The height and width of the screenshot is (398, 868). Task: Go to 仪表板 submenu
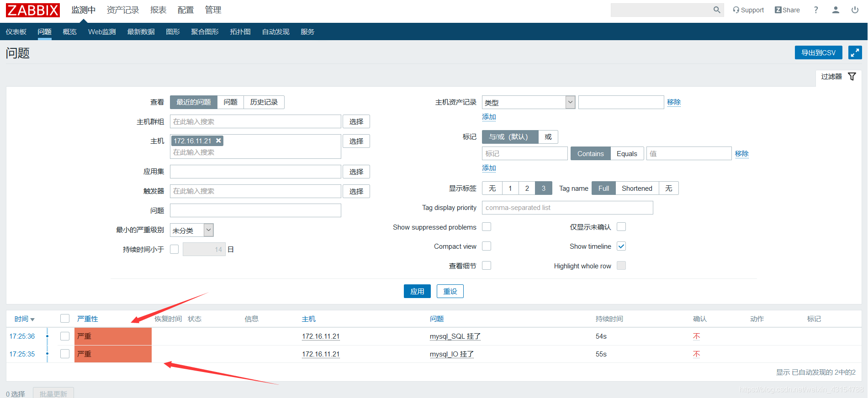tap(16, 31)
